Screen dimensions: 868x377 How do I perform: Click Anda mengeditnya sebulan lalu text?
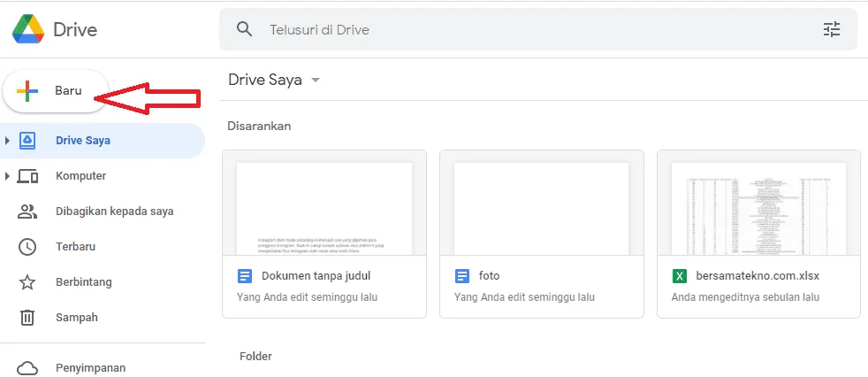click(745, 297)
